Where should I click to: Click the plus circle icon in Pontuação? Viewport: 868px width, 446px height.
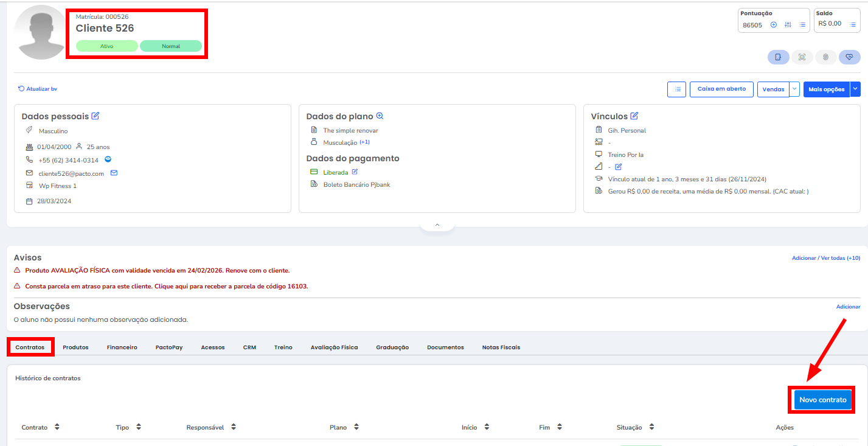point(774,25)
